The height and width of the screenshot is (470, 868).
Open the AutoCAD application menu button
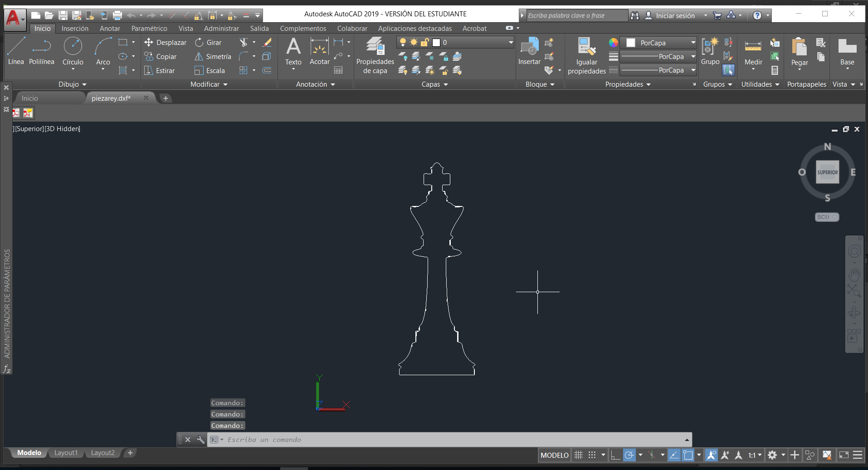(14, 19)
